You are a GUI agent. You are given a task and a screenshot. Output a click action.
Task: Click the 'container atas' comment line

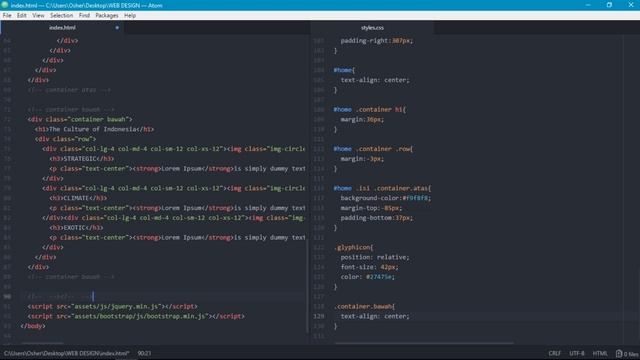pyautogui.click(x=69, y=90)
